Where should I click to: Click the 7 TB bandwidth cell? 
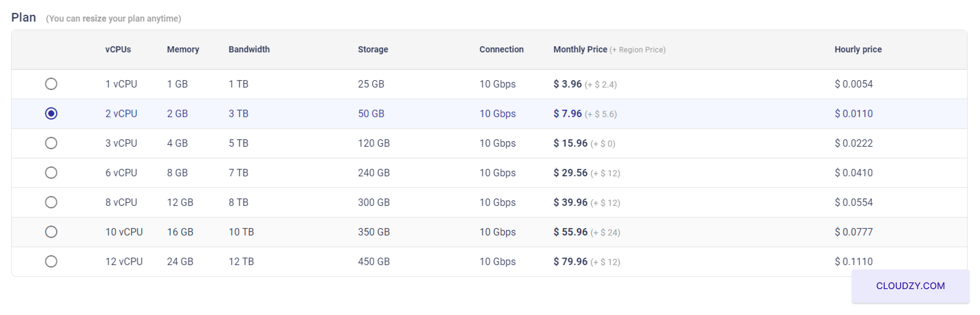pos(239,173)
